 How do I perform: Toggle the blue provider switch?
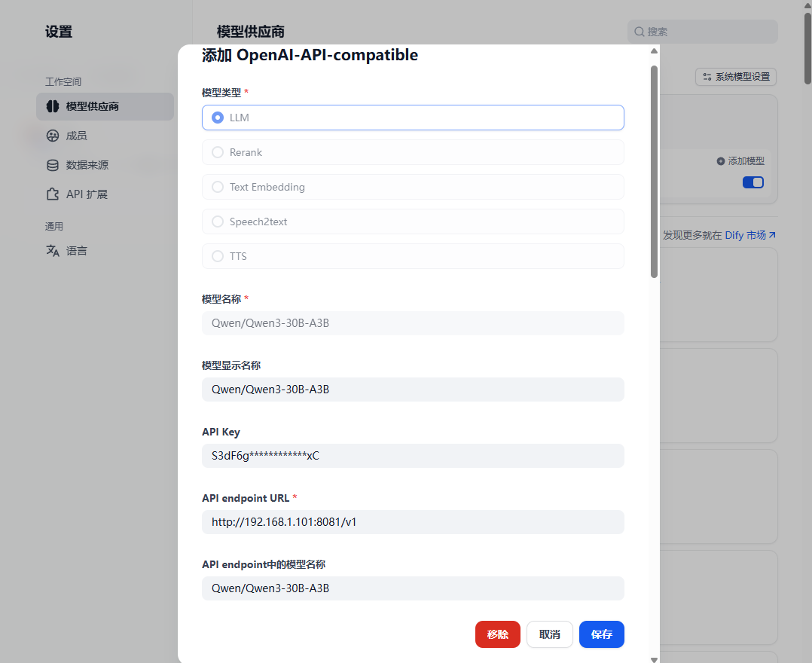753,182
